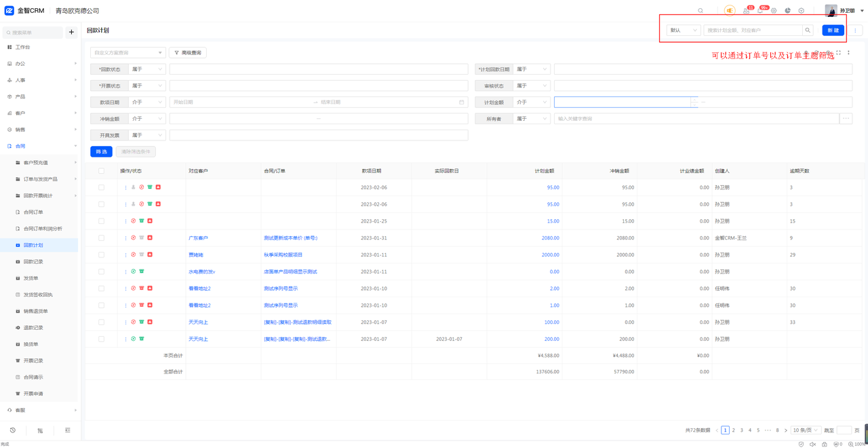Click the mute speaker icon in the status bar
This screenshot has width=868, height=448.
coord(812,444)
